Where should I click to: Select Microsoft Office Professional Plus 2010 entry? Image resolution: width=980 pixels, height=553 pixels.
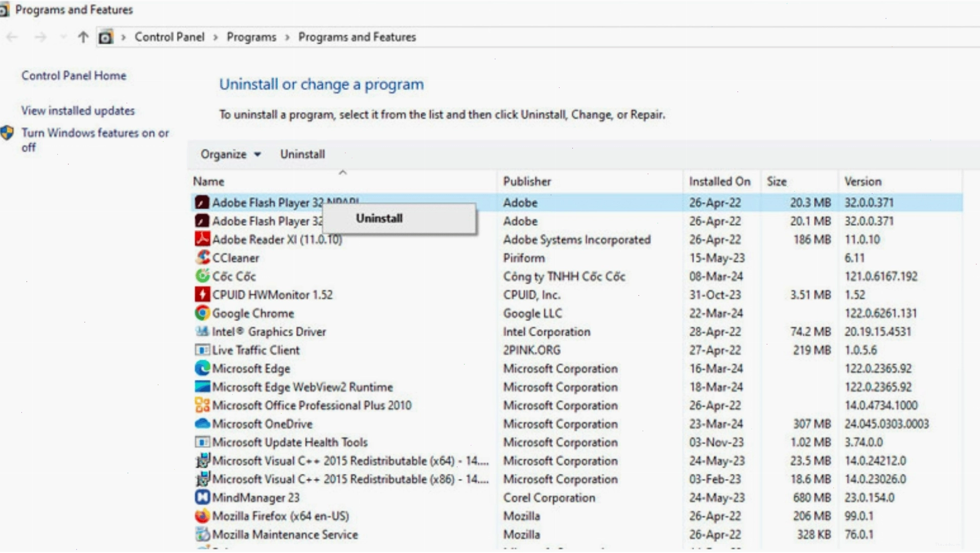point(312,405)
